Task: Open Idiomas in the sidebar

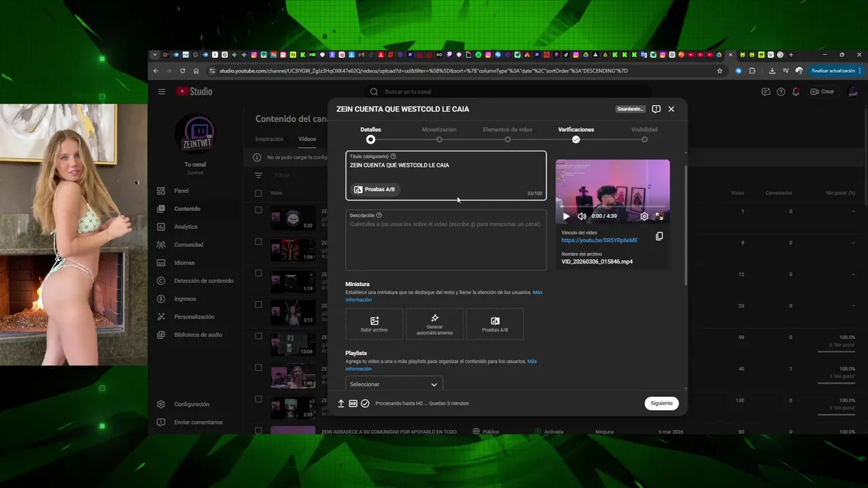Action: click(184, 262)
